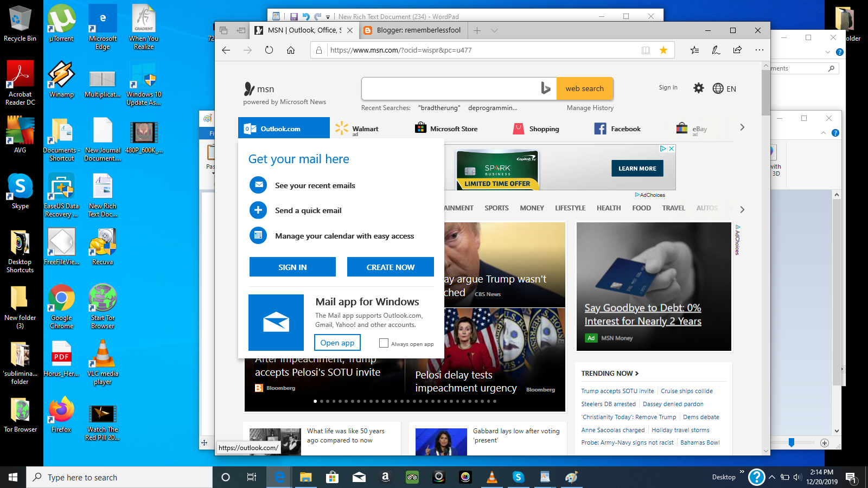
Task: Click the zoom slider in the background window
Action: click(792, 442)
